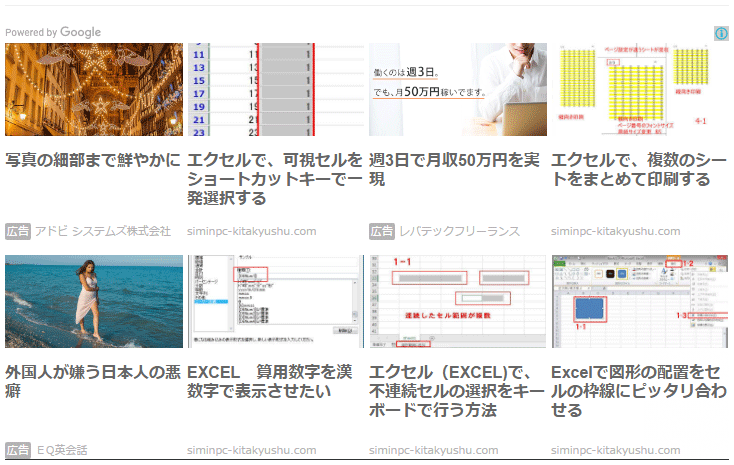This screenshot has height=465, width=734.
Task: Open 'エクセルで、可視セルをショートカットキーで一発選択する' article
Action: point(275,179)
